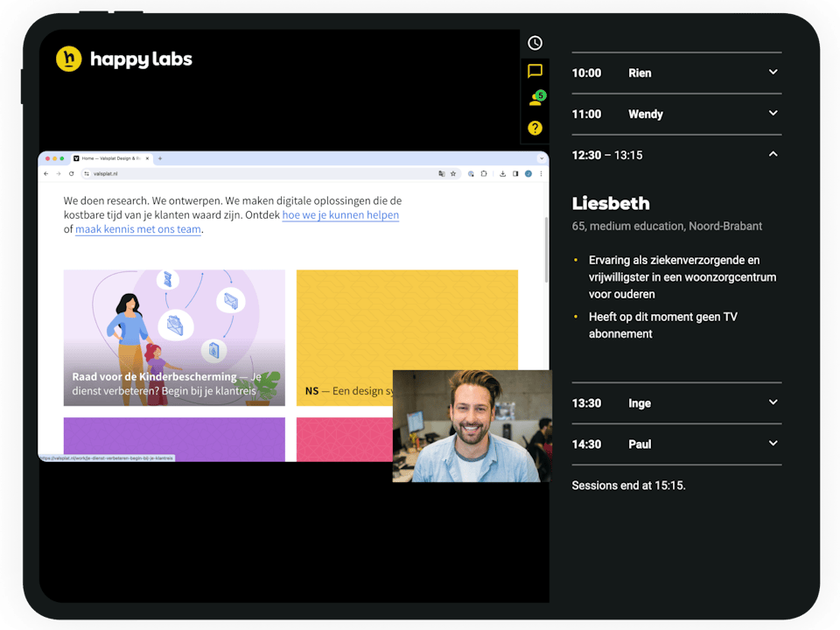Expand the 11:00 Wendy session
The image size is (840, 630).
(x=676, y=114)
